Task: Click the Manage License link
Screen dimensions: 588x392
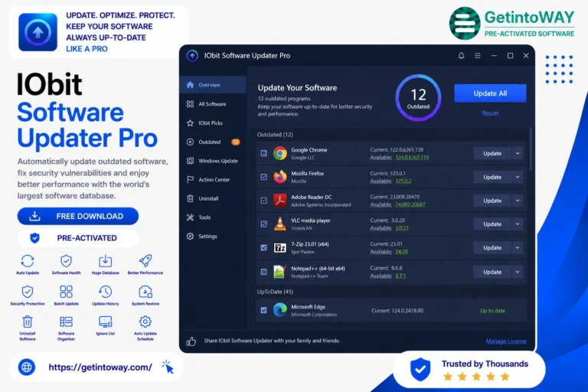Action: pyautogui.click(x=506, y=341)
